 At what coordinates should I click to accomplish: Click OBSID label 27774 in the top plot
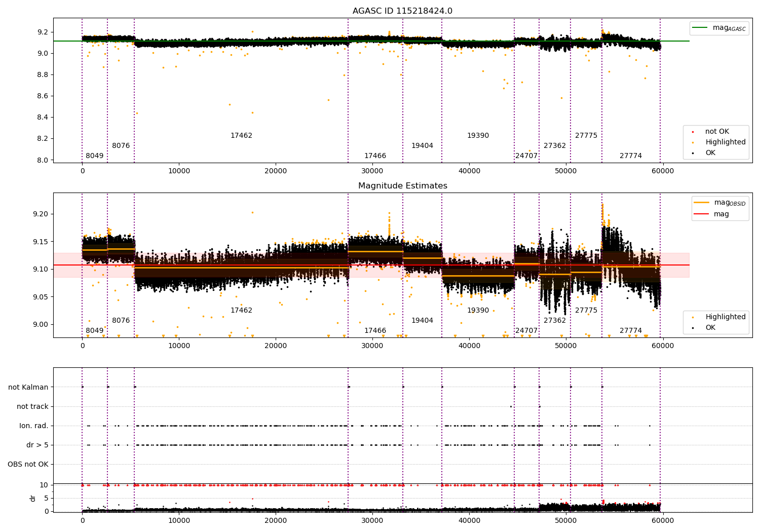click(631, 156)
